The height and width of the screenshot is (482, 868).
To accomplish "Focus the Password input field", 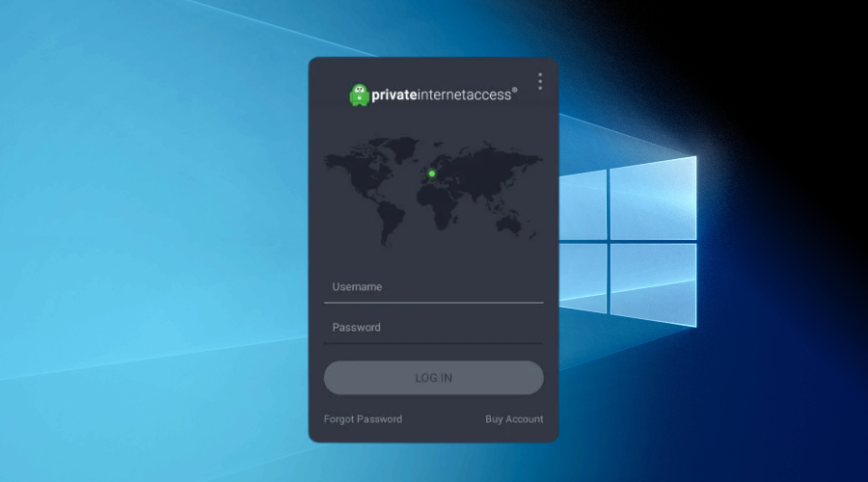I will 433,328.
